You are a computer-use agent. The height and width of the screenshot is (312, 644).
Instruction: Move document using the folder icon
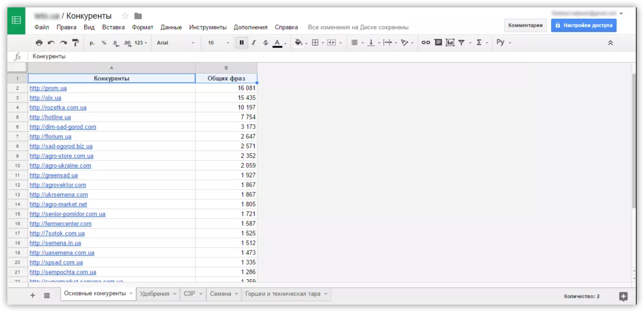tap(138, 16)
